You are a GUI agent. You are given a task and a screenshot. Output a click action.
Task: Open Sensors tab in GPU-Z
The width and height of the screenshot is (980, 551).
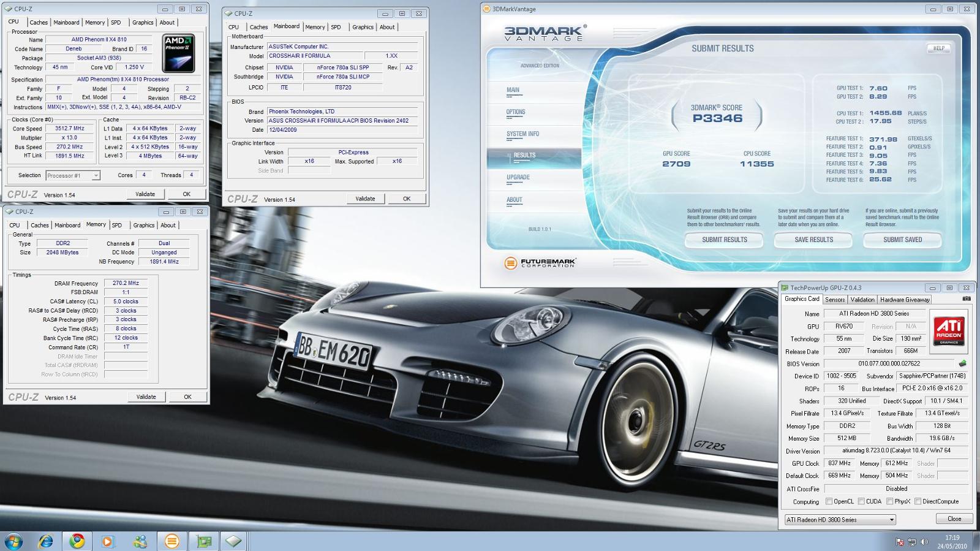click(x=835, y=300)
